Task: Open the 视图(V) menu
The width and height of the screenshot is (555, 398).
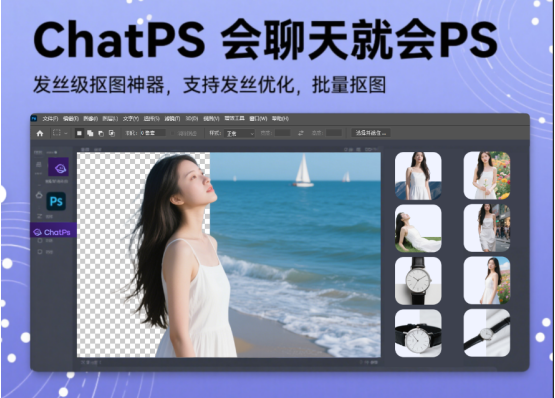Action: pos(211,119)
